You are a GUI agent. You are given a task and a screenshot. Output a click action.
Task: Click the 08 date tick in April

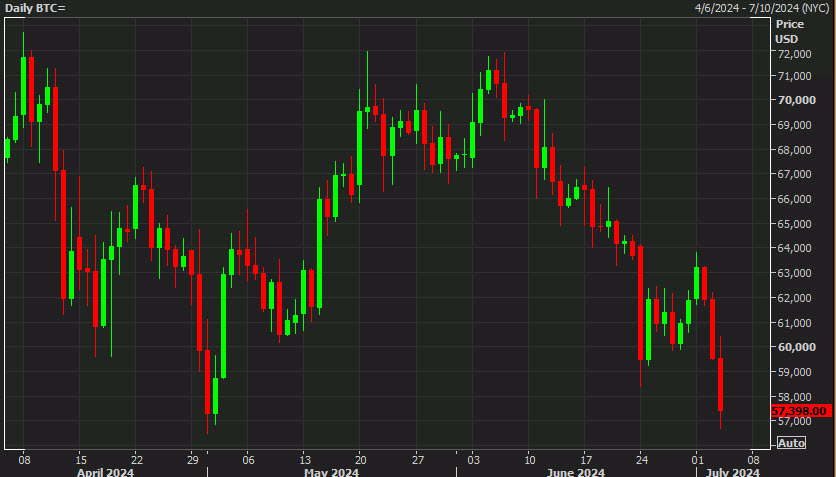(24, 459)
